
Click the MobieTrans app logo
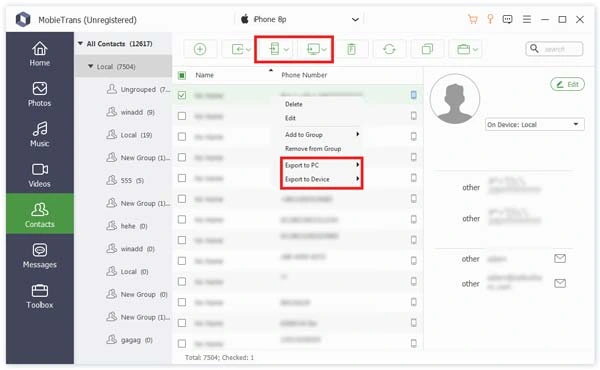(x=23, y=19)
